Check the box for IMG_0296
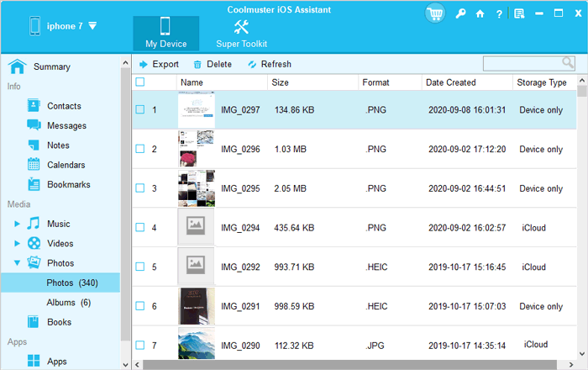This screenshot has width=588, height=370. pyautogui.click(x=140, y=149)
